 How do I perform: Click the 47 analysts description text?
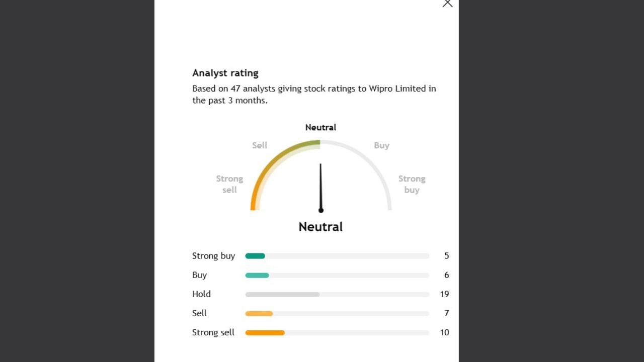point(314,94)
